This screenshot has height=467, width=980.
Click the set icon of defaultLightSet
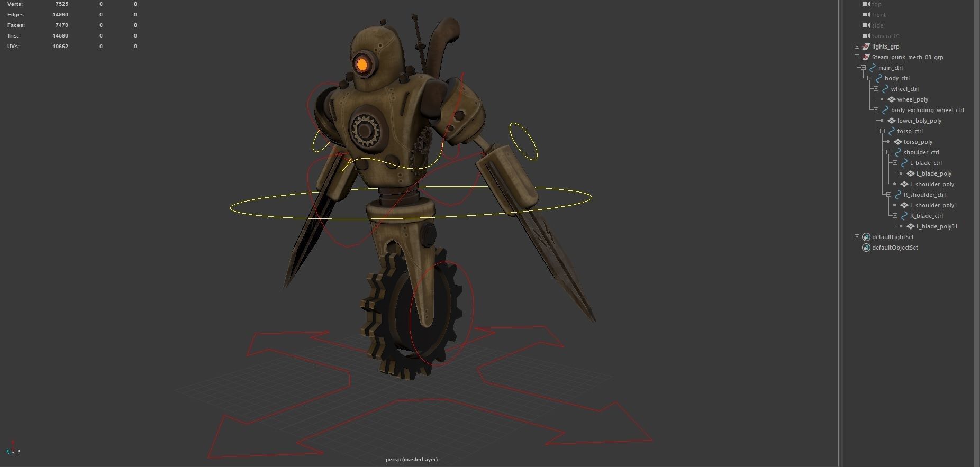tap(866, 237)
